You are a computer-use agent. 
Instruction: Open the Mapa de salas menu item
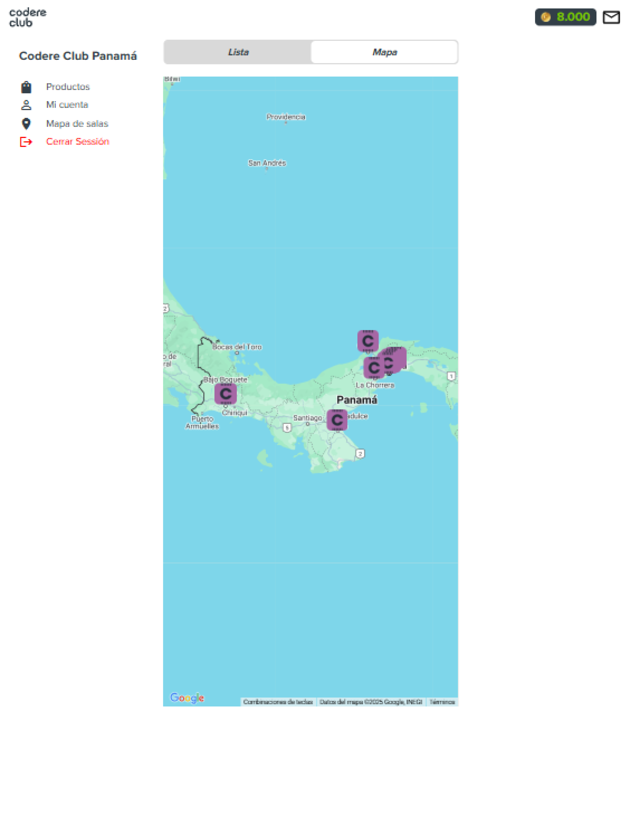click(77, 123)
